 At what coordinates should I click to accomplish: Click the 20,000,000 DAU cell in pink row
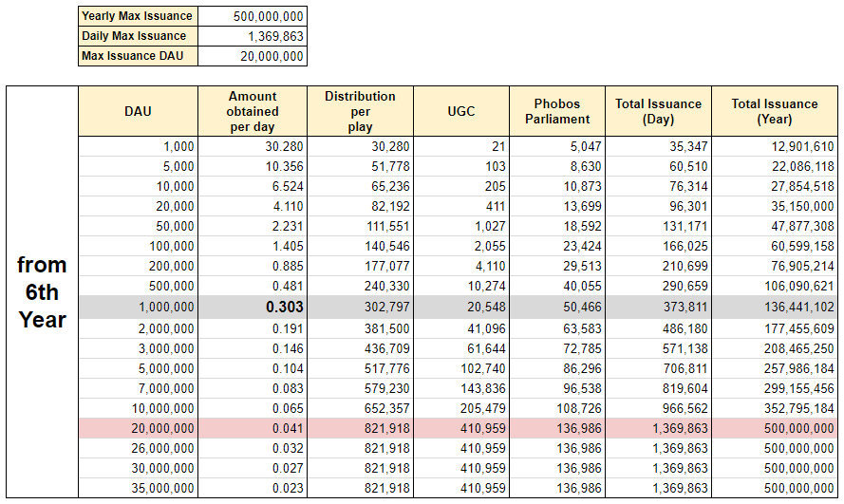pyautogui.click(x=139, y=428)
